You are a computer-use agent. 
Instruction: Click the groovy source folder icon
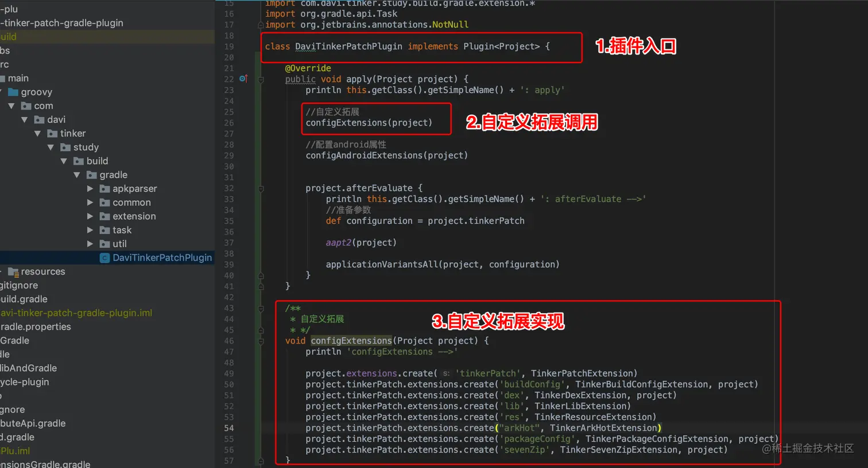pos(13,92)
